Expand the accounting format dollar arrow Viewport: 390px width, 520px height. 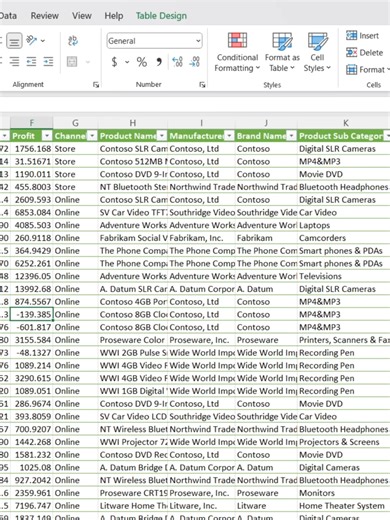[x=127, y=62]
